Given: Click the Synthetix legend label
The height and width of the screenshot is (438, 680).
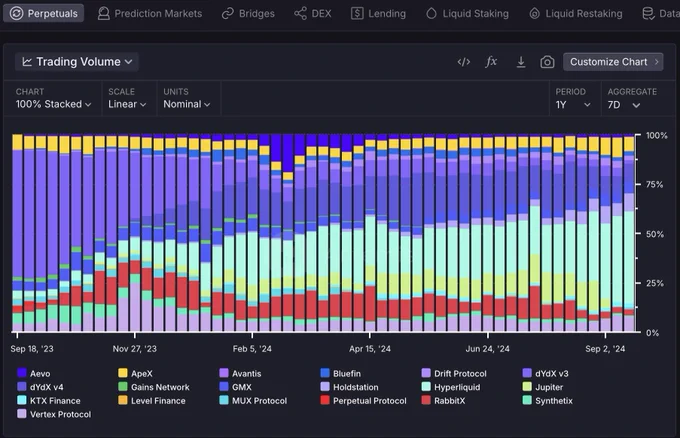Looking at the screenshot, I should [x=554, y=401].
